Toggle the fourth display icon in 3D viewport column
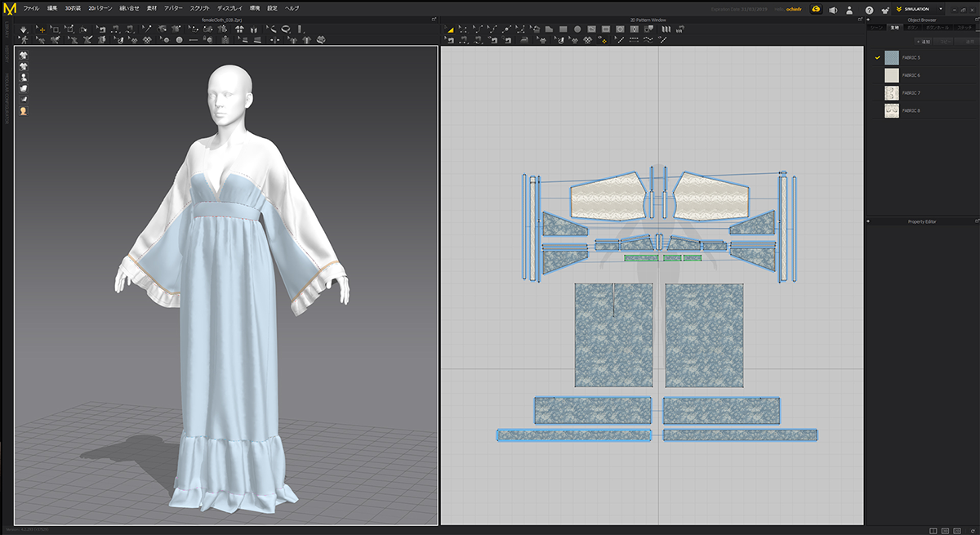The width and height of the screenshot is (980, 535). 24,88
